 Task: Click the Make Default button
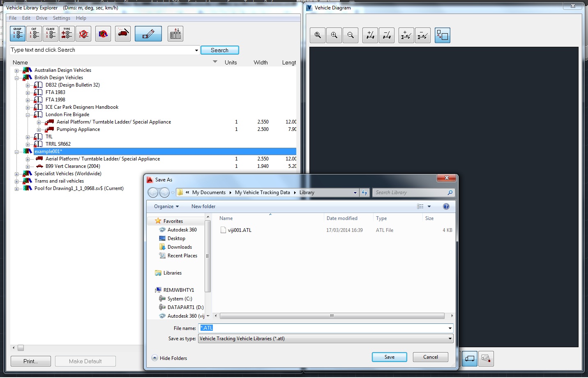pos(85,361)
